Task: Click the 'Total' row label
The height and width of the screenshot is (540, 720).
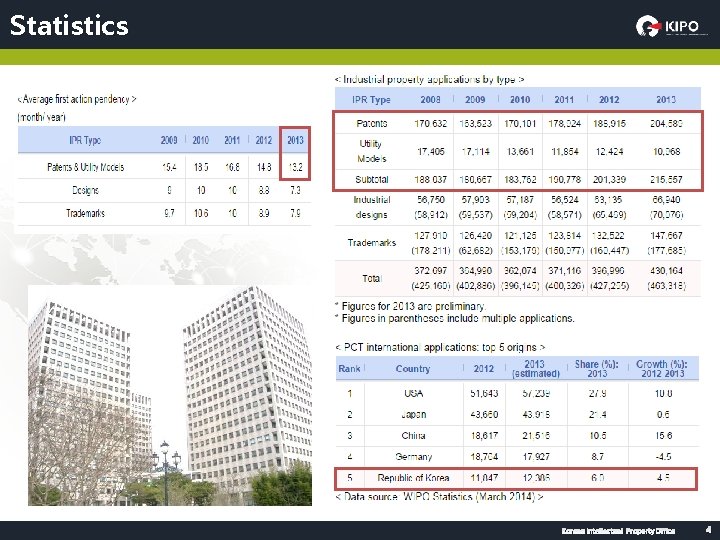Action: pyautogui.click(x=371, y=278)
